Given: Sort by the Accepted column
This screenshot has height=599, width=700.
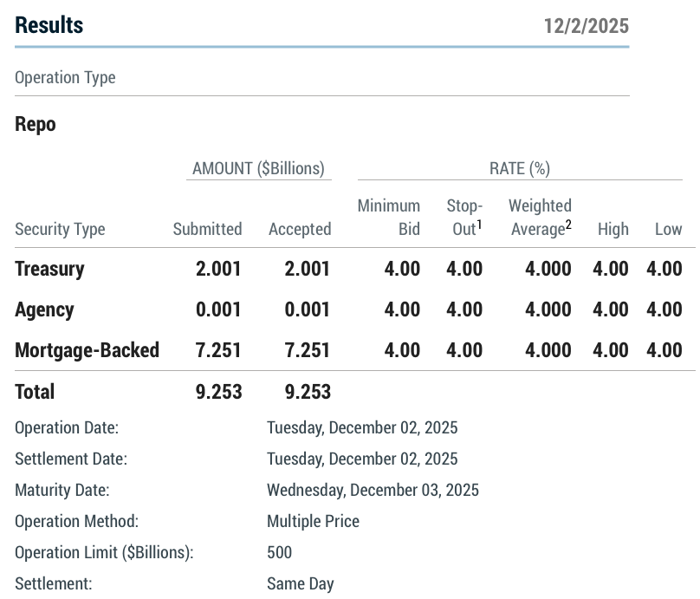Looking at the screenshot, I should 300,229.
